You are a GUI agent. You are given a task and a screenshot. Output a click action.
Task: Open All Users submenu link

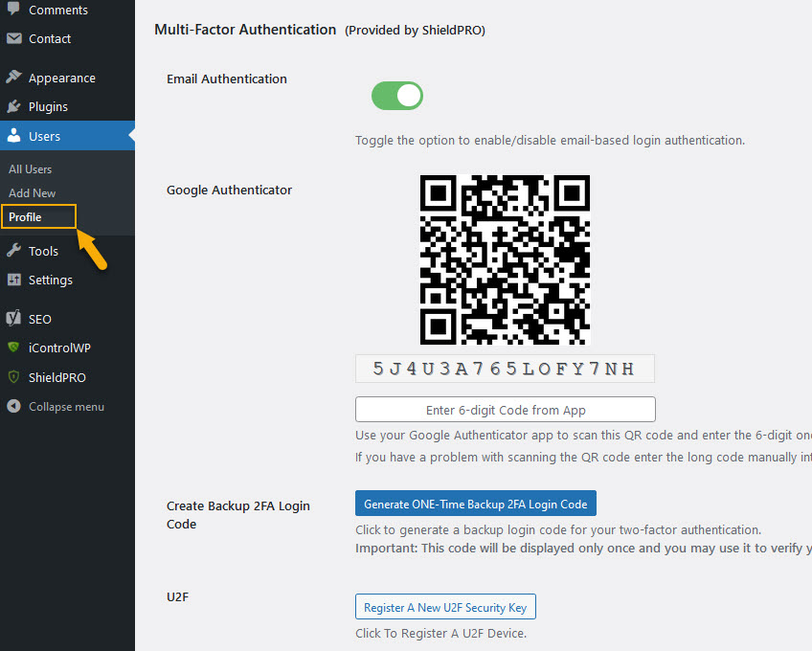(x=30, y=169)
